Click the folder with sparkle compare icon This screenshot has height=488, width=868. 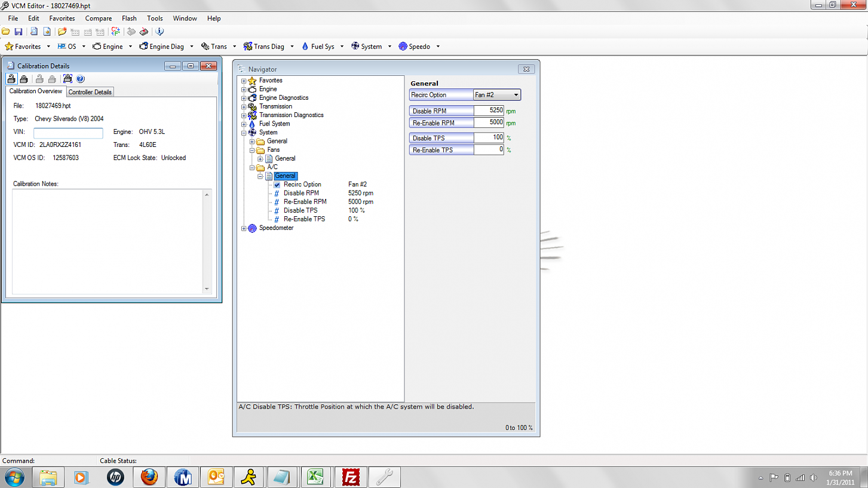click(x=62, y=32)
